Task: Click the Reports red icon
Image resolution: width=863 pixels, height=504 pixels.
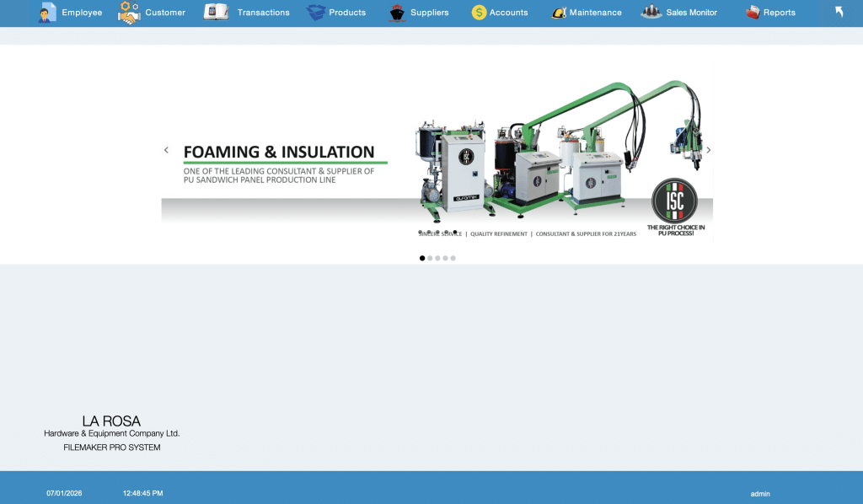Action: [753, 13]
